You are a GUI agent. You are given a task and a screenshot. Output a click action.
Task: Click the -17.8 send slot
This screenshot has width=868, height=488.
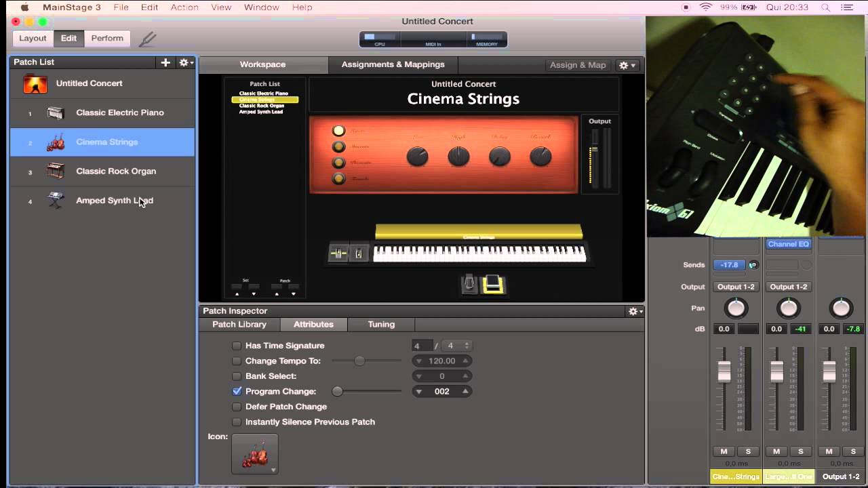click(x=729, y=265)
